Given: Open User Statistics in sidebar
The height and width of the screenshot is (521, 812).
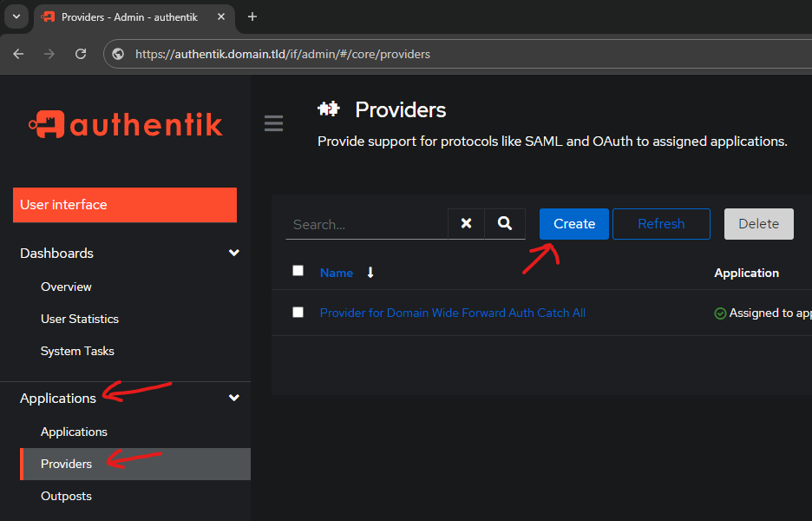Looking at the screenshot, I should (x=80, y=319).
